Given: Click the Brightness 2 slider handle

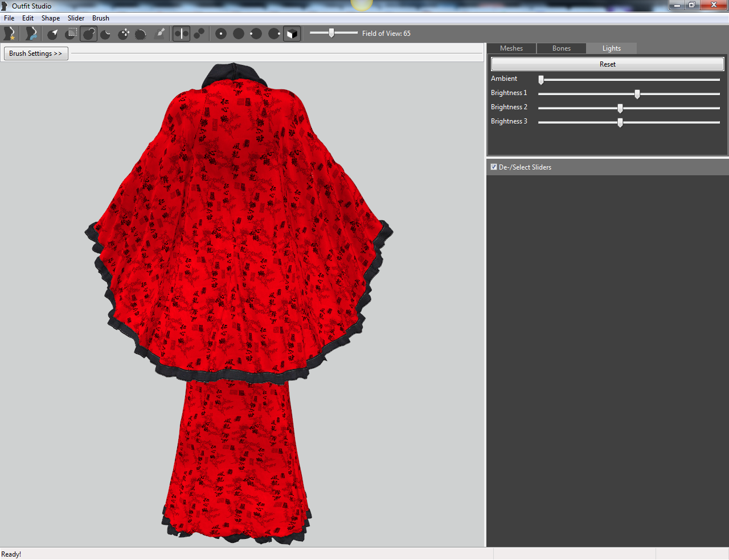Looking at the screenshot, I should [620, 108].
